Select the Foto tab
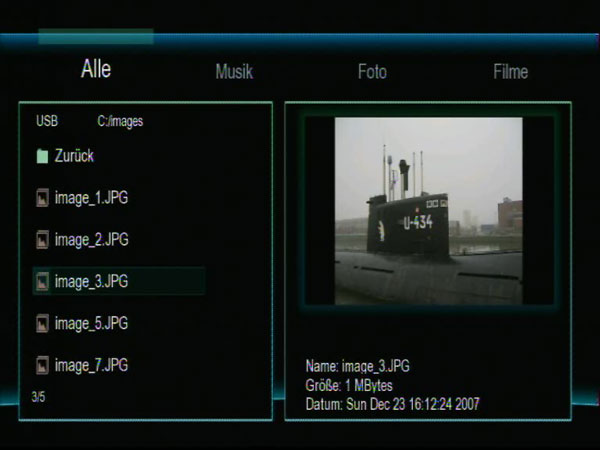Viewport: 600px width, 450px height. point(372,71)
